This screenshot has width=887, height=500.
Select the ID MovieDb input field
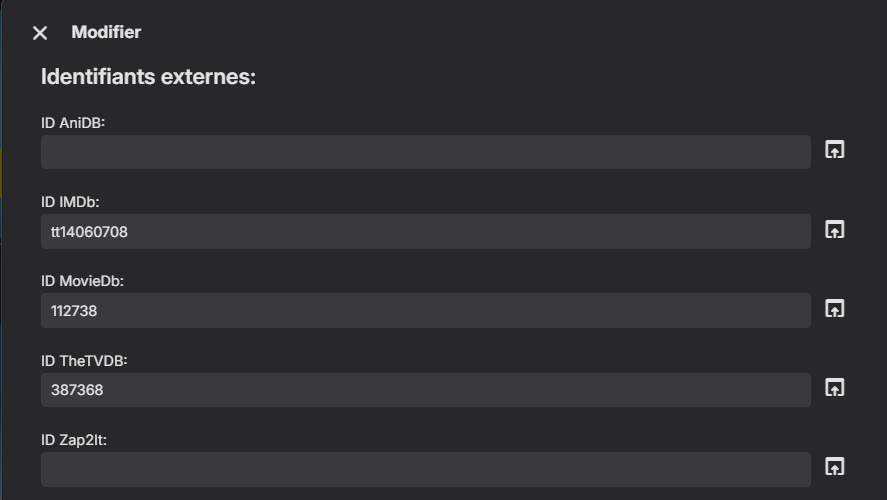tap(425, 311)
